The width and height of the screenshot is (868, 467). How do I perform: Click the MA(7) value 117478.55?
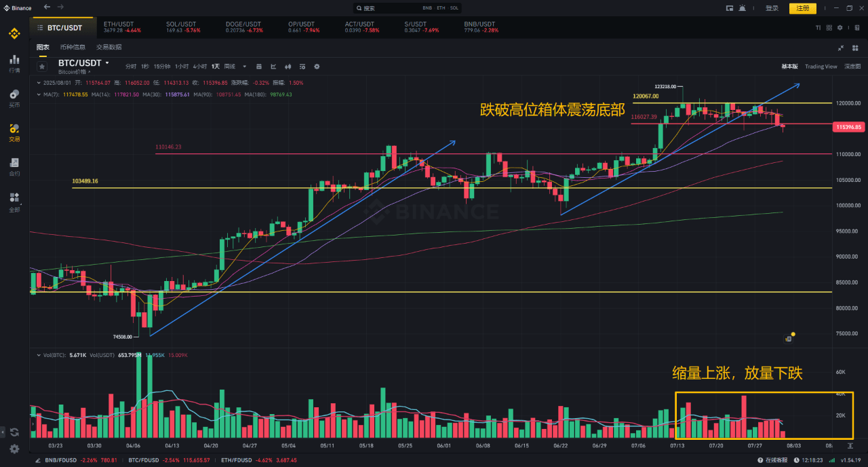click(x=75, y=94)
